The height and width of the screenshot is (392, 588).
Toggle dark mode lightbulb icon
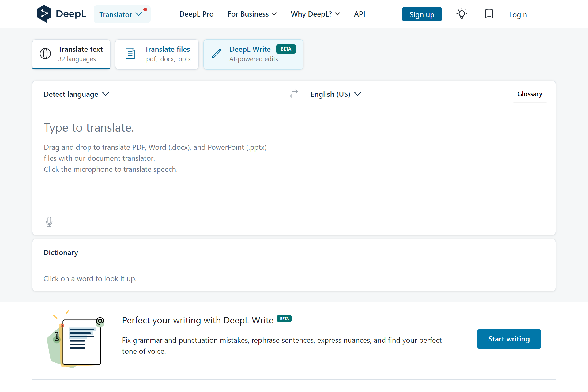(x=462, y=14)
